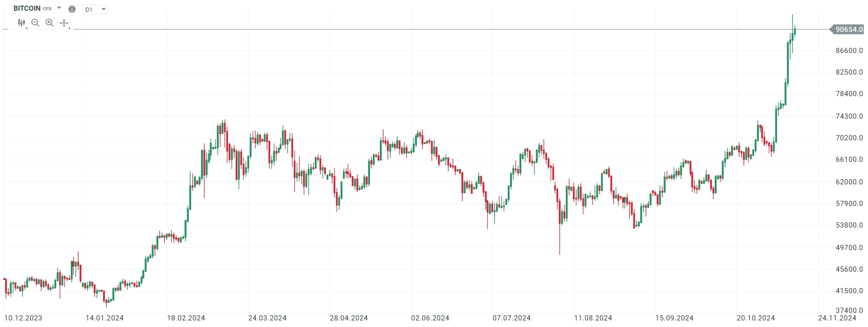868x327 pixels.
Task: Zoom out of the Bitcoin chart
Action: coord(35,23)
